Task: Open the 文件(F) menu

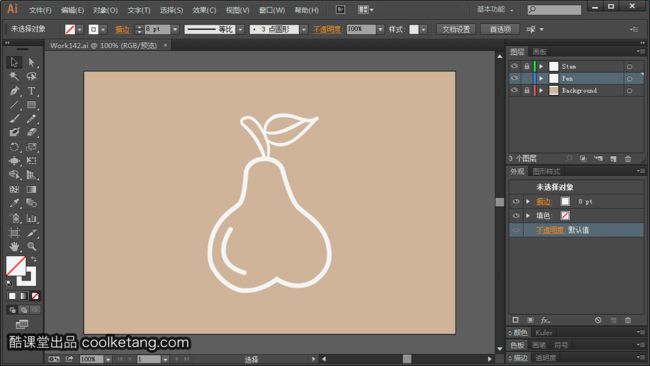Action: 40,10
